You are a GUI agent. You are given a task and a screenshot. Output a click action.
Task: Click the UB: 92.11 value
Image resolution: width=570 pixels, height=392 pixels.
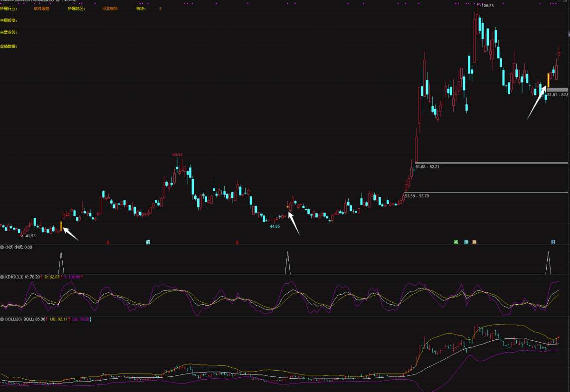coord(60,319)
